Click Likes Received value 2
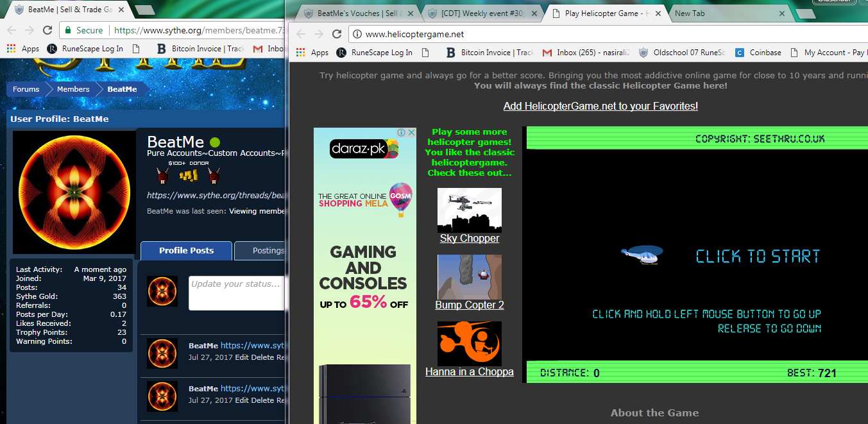 click(x=124, y=323)
